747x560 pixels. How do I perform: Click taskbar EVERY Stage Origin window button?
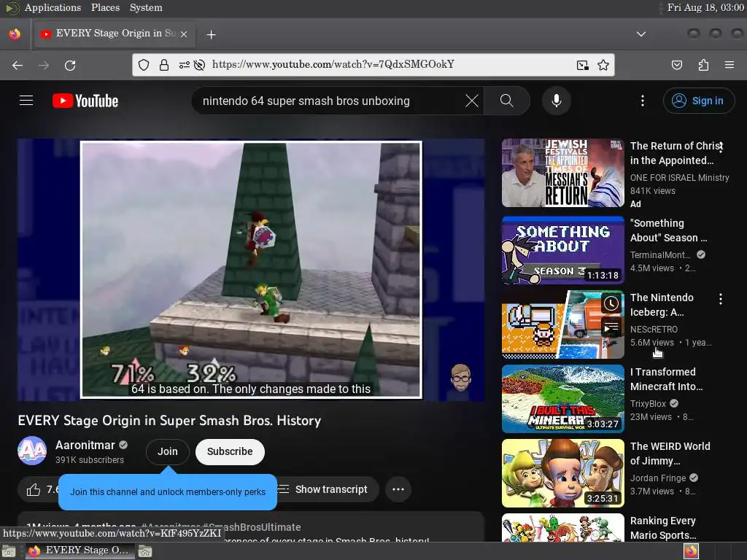click(x=79, y=551)
